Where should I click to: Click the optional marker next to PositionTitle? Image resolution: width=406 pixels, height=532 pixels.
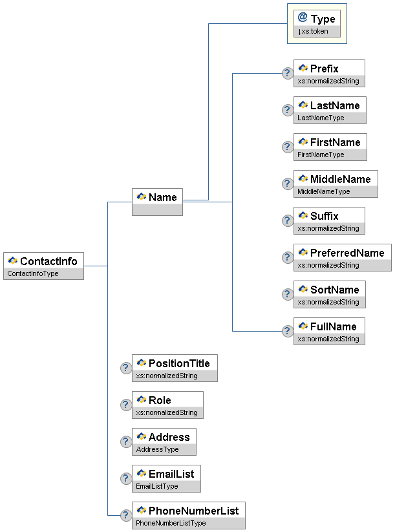pyautogui.click(x=126, y=368)
